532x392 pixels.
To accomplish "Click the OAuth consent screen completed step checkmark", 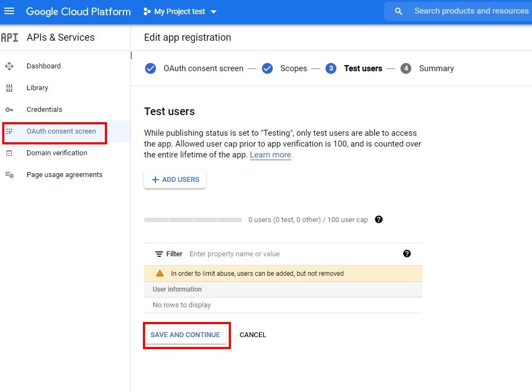I will point(151,68).
